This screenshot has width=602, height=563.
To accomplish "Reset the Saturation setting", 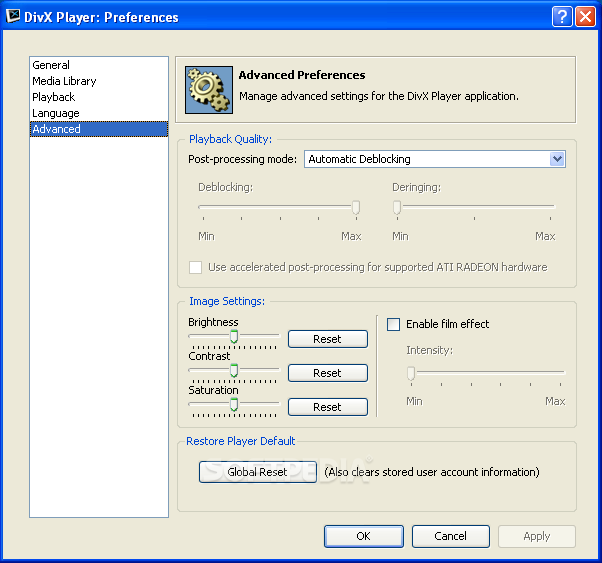I will click(328, 407).
